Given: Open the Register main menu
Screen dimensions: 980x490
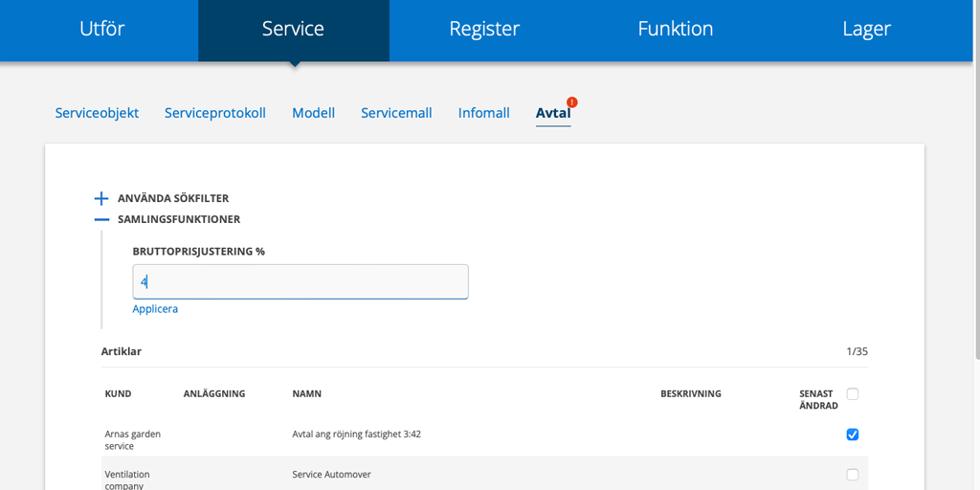Looking at the screenshot, I should pyautogui.click(x=484, y=29).
